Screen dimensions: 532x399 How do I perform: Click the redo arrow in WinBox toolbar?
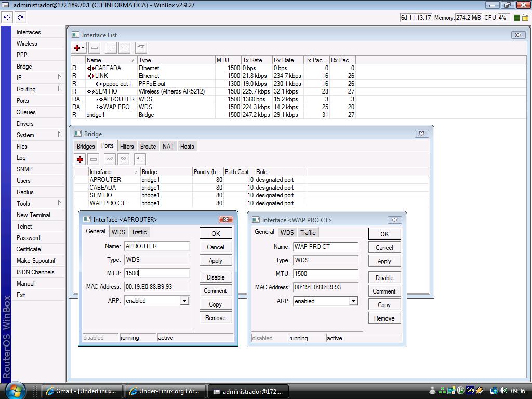[x=20, y=17]
